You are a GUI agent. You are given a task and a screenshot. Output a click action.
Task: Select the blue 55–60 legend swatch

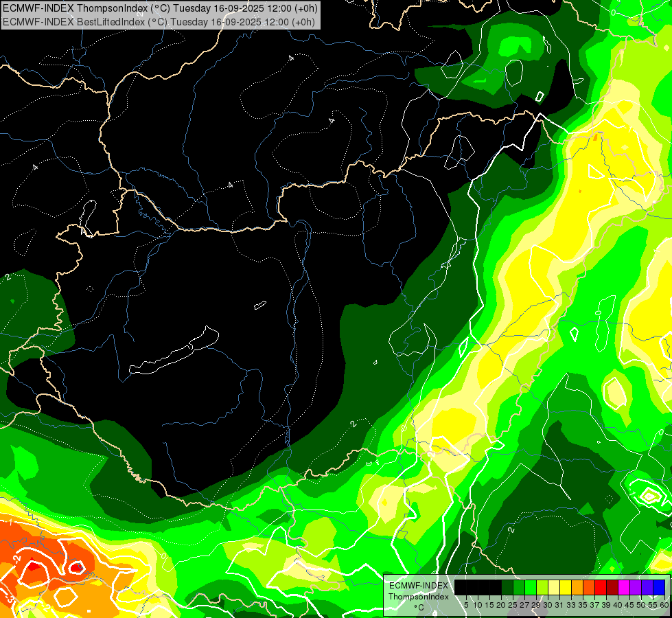coord(659,587)
